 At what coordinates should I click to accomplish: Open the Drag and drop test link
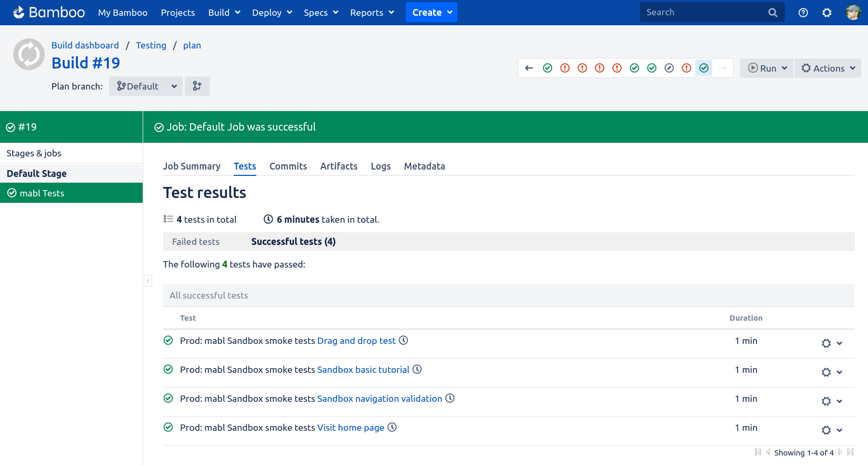pos(356,341)
